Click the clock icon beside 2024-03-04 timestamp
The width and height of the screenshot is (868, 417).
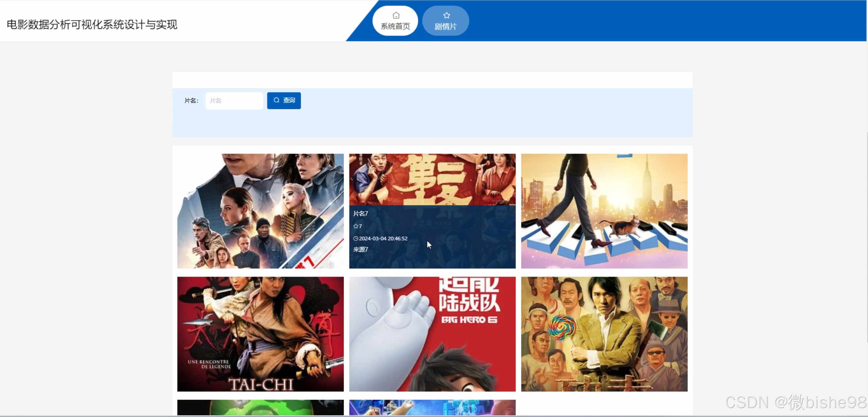[355, 238]
